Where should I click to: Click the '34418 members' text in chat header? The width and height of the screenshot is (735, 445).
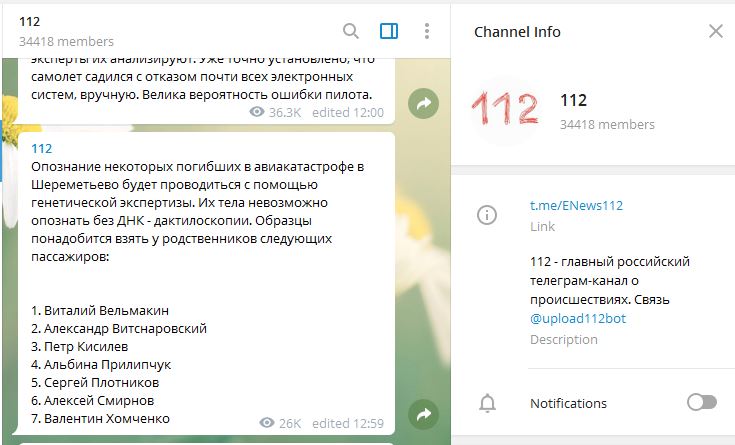coord(66,42)
